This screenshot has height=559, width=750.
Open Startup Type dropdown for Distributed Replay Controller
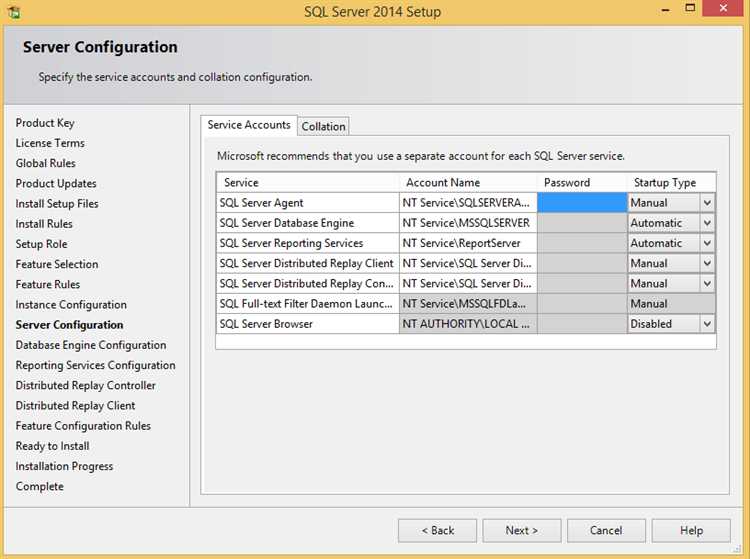pyautogui.click(x=707, y=284)
